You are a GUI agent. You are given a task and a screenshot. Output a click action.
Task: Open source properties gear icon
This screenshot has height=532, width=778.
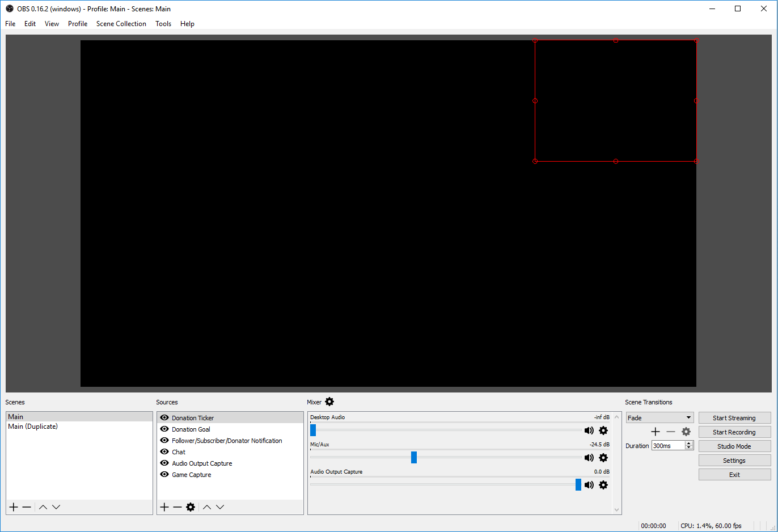pos(191,507)
